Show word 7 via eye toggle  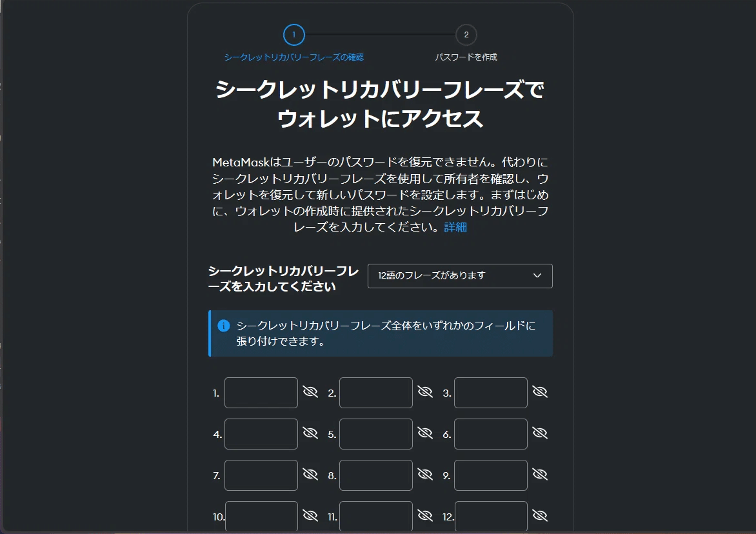coord(310,475)
